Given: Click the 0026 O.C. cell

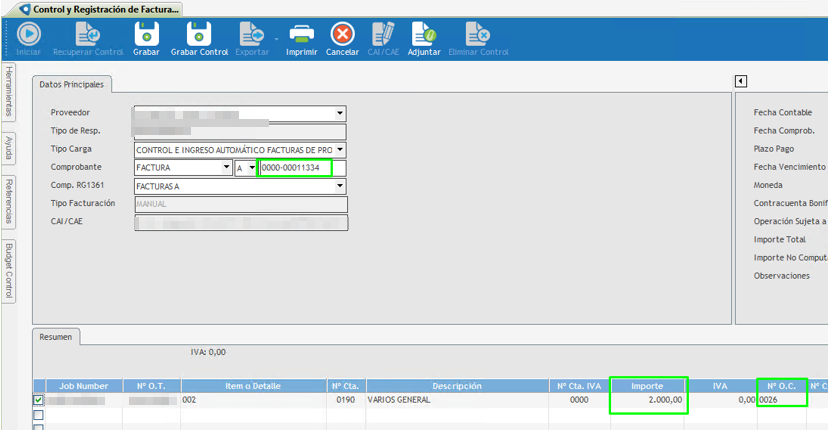Looking at the screenshot, I should [x=782, y=400].
